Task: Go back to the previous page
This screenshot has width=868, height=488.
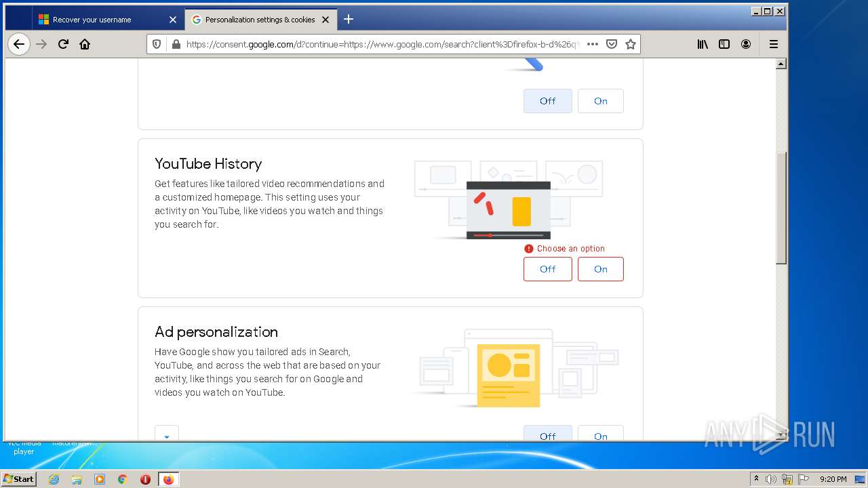Action: [19, 44]
